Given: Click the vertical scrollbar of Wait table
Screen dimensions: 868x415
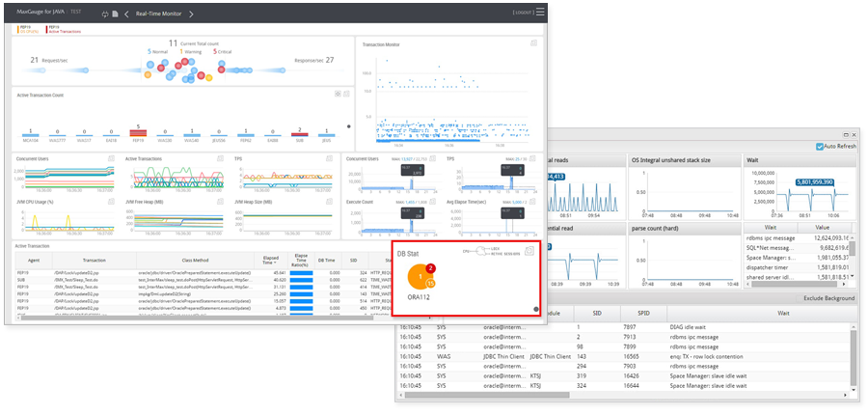Looking at the screenshot, I should [x=852, y=249].
